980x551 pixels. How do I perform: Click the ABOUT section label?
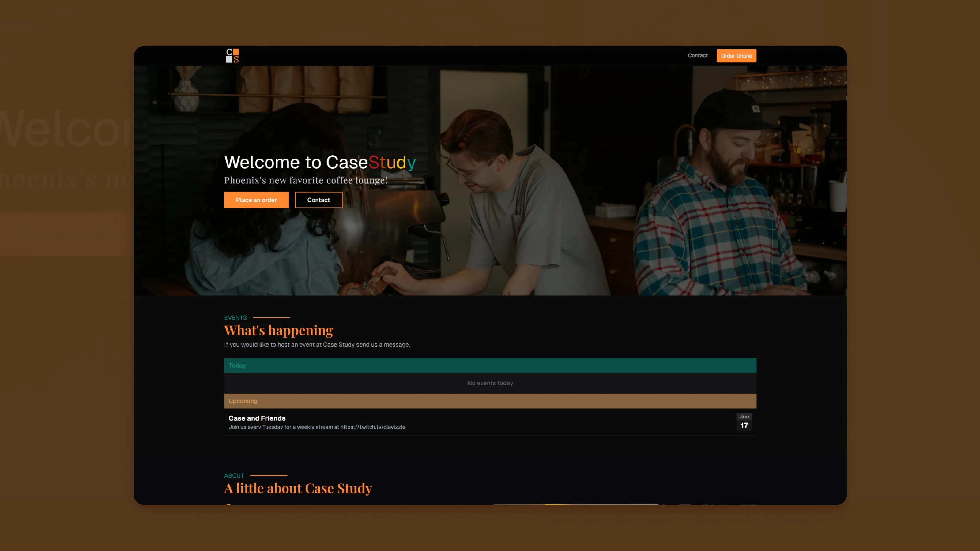[x=234, y=475]
